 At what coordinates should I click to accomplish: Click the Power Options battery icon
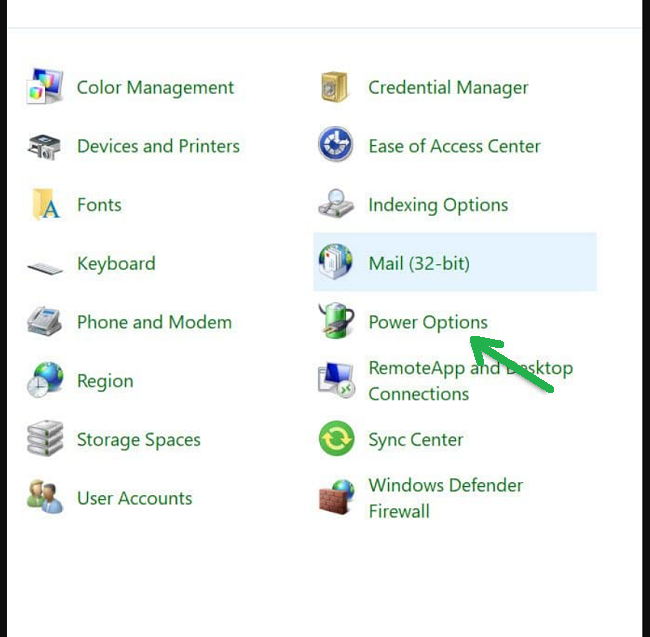click(335, 322)
